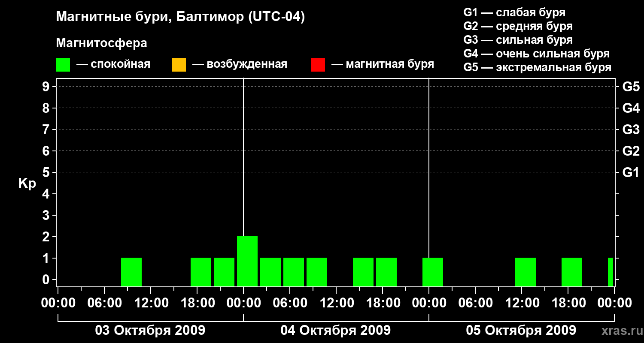The height and width of the screenshot is (343, 644).
Task: Click the "— спокойная" legend label
Action: pos(113,64)
